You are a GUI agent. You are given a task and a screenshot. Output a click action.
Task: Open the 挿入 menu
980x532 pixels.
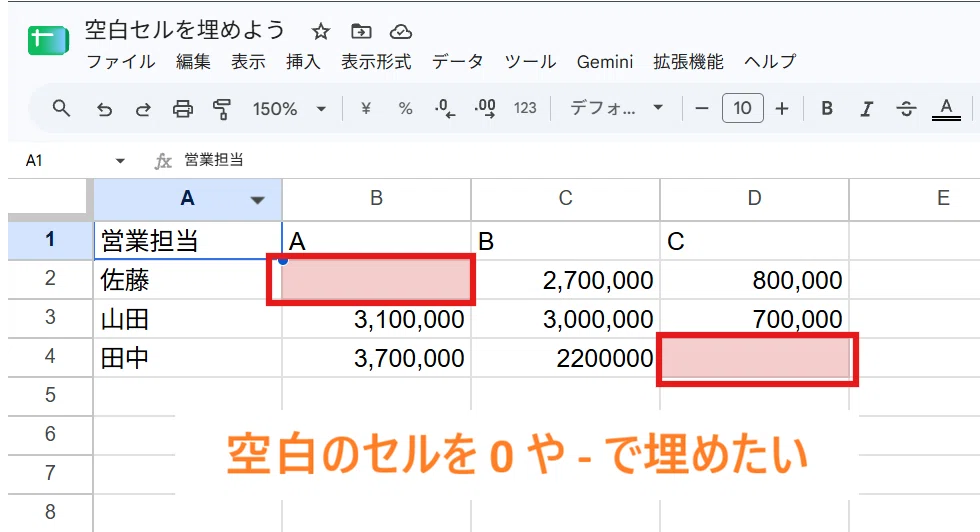[303, 62]
